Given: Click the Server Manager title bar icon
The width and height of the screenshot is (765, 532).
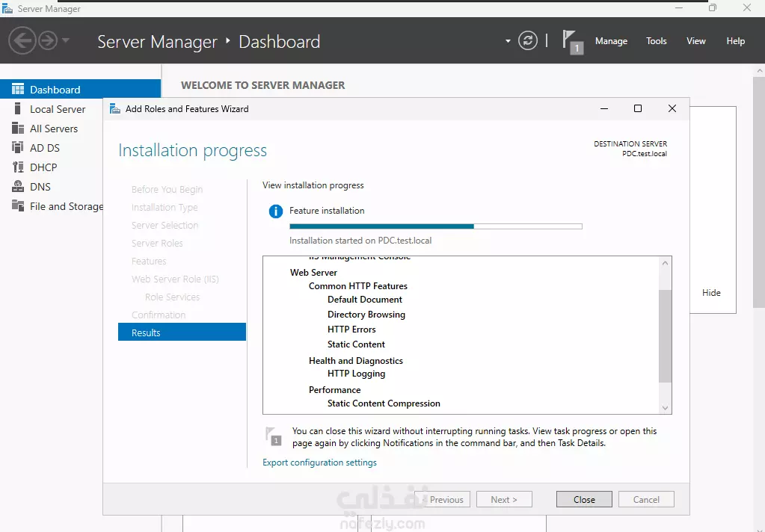Looking at the screenshot, I should point(7,8).
